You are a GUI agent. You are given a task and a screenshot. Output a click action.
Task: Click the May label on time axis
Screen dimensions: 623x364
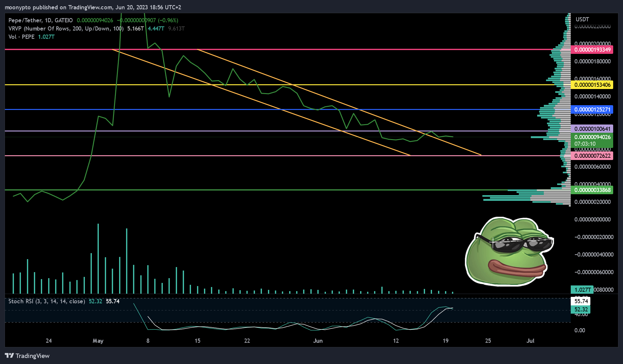(98, 341)
